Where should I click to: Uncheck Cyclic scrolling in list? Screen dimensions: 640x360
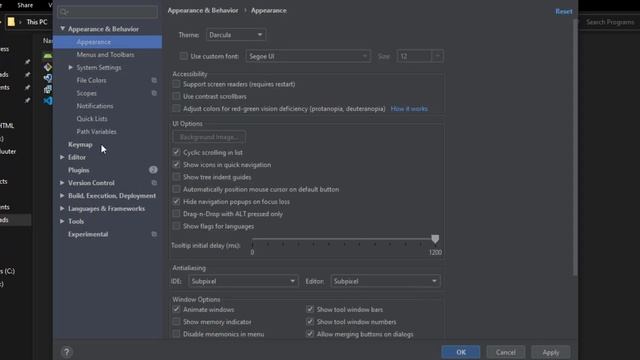click(x=176, y=152)
